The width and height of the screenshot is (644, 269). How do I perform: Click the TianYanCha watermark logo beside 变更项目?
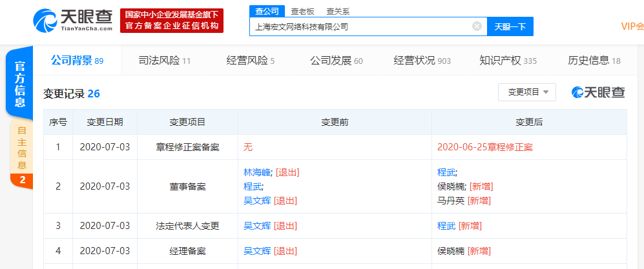[598, 92]
